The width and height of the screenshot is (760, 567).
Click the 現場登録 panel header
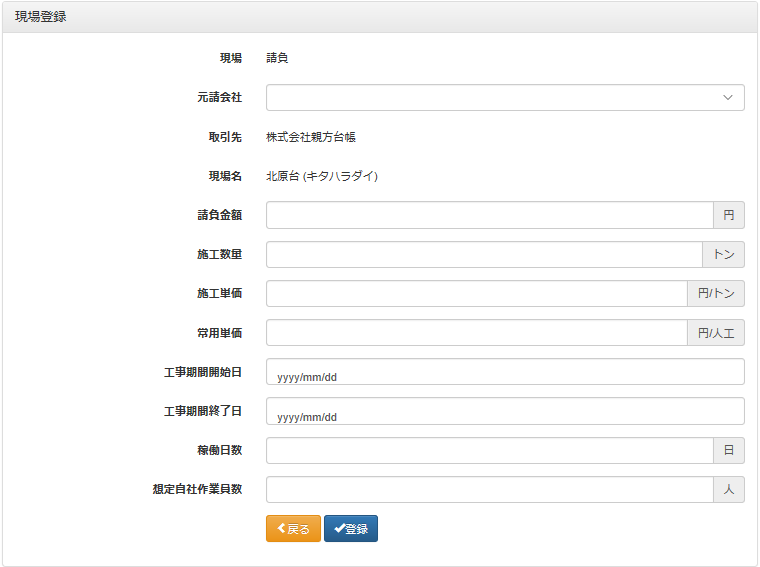(380, 17)
